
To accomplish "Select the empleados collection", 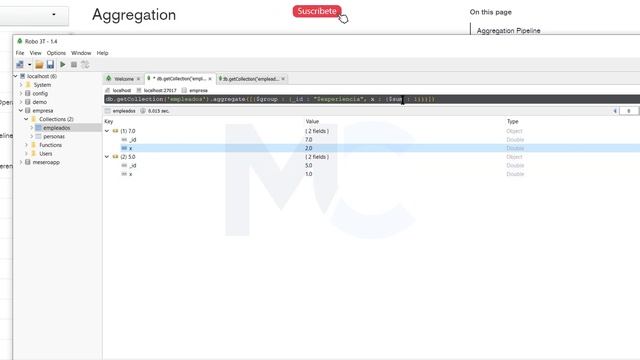I will tap(56, 128).
